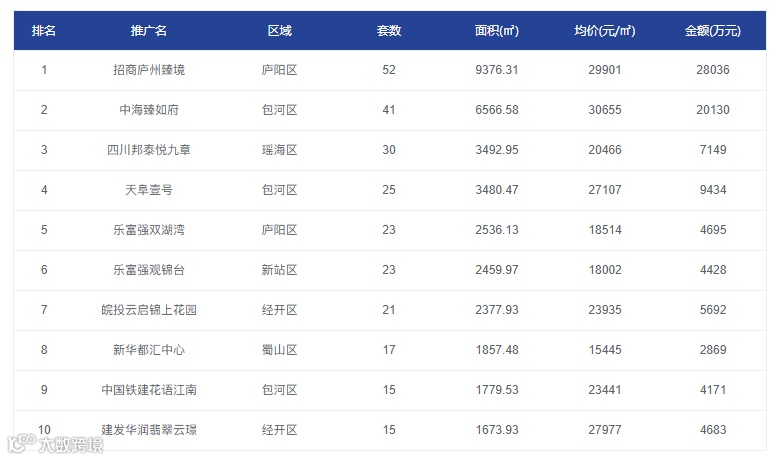The image size is (781, 460).
Task: Click average price 29901
Action: coord(605,70)
